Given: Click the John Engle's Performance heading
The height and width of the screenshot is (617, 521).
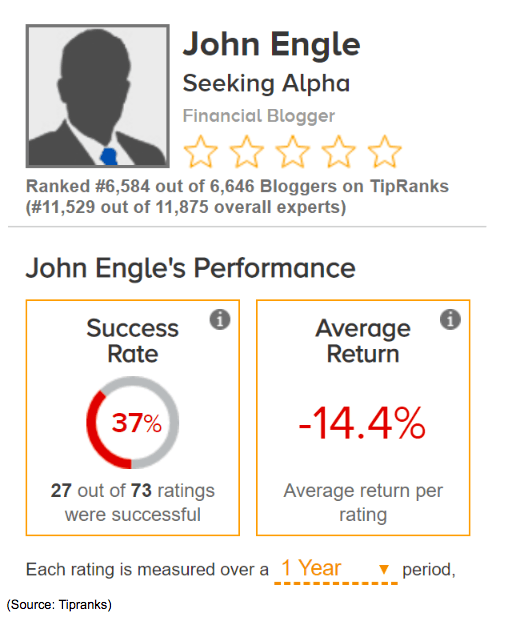Looking at the screenshot, I should (191, 269).
